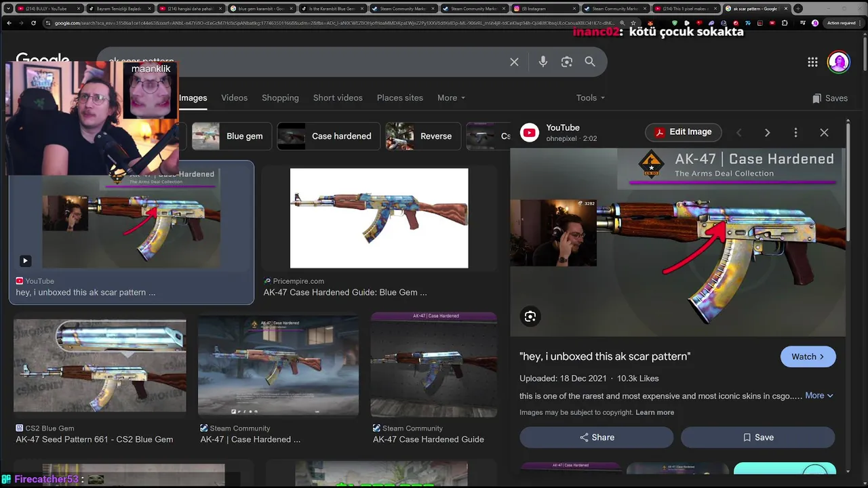The image size is (868, 488).
Task: Bookmark this page with the star icon
Action: 633,23
